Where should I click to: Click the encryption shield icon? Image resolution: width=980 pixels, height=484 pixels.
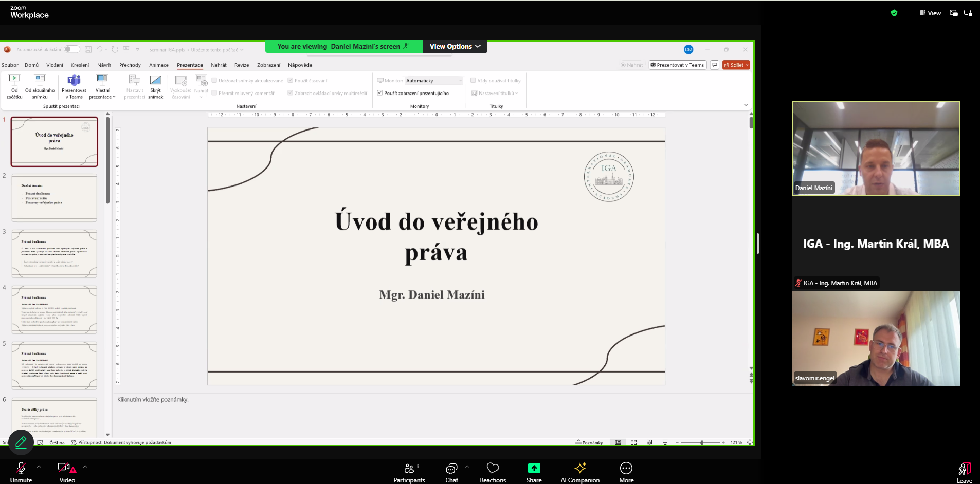tap(894, 13)
